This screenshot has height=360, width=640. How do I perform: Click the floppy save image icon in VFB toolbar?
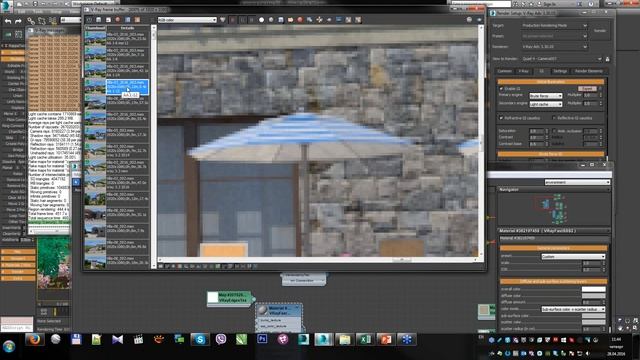[x=281, y=20]
